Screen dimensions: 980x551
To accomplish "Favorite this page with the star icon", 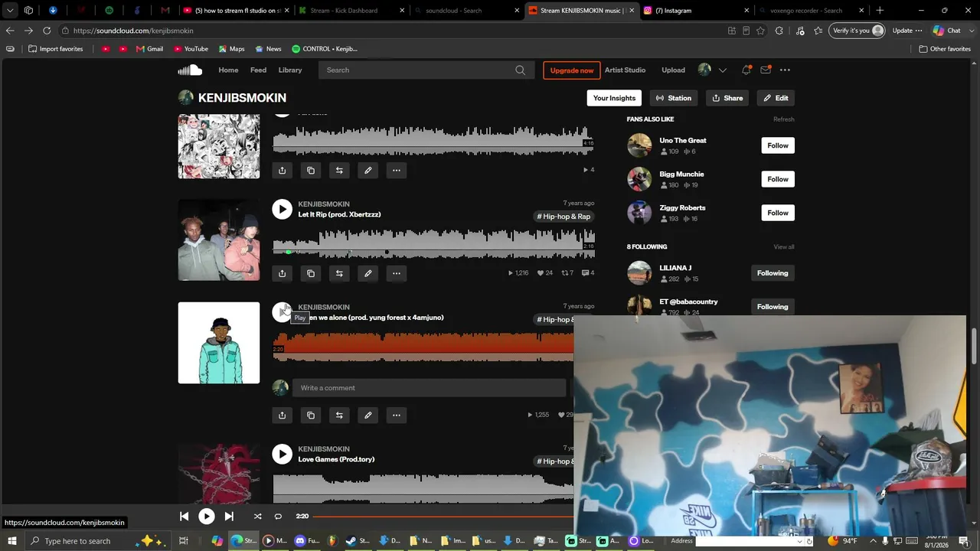I will pos(760,31).
